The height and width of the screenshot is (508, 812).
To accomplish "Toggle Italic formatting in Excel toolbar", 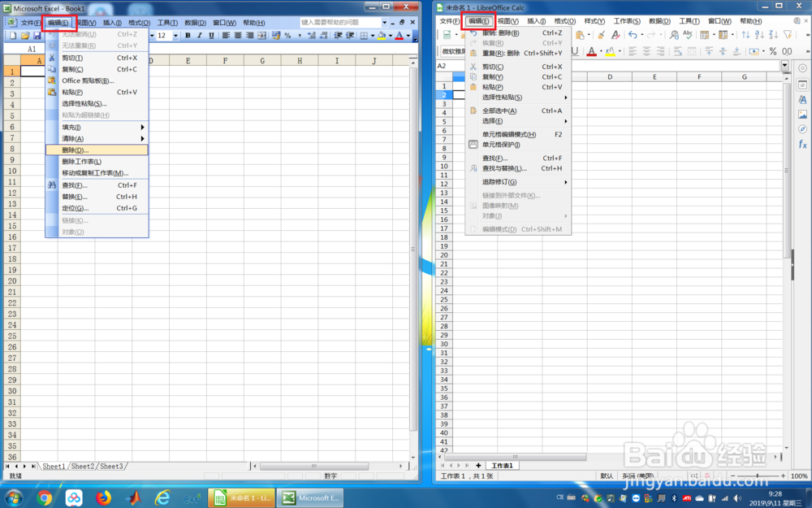I will tap(200, 36).
